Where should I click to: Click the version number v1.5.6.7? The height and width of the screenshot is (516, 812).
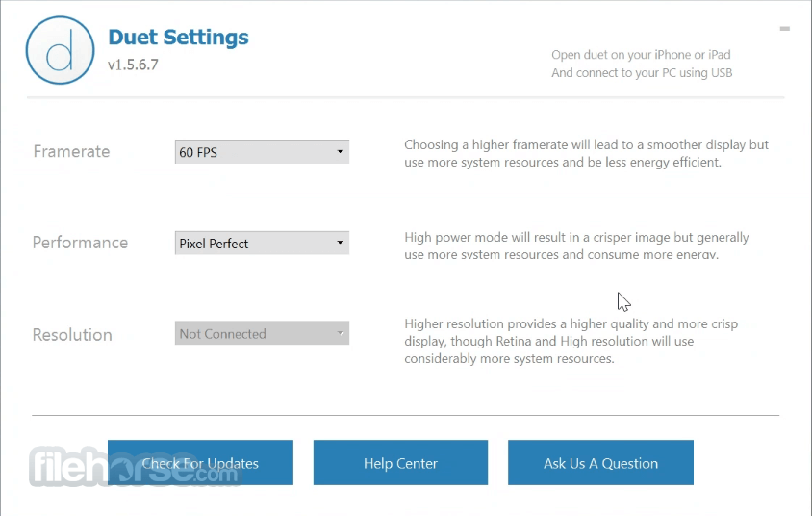(133, 64)
